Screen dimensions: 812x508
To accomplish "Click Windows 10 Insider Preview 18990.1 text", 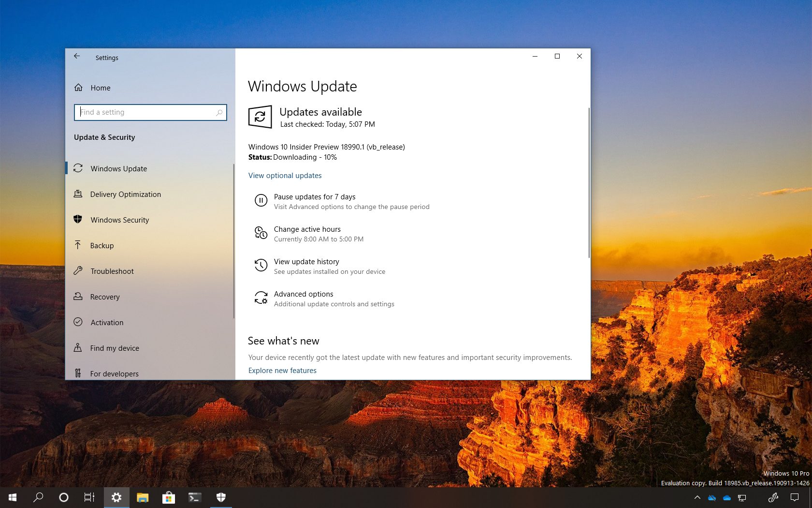I will point(327,147).
